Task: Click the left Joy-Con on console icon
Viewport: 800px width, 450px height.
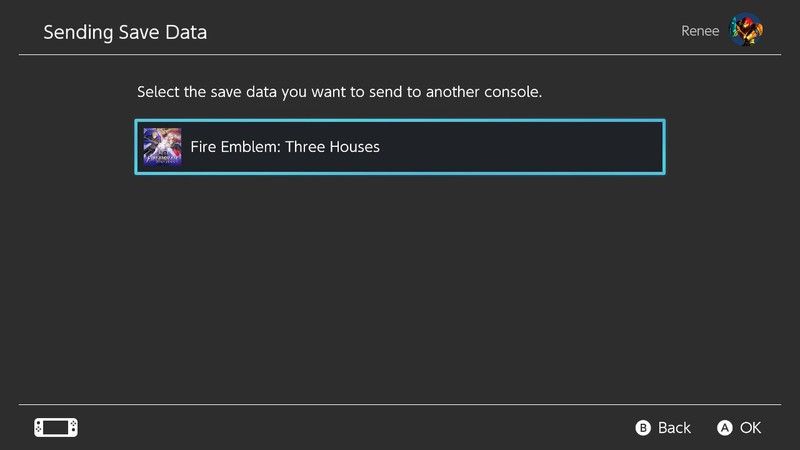Action: (x=39, y=427)
